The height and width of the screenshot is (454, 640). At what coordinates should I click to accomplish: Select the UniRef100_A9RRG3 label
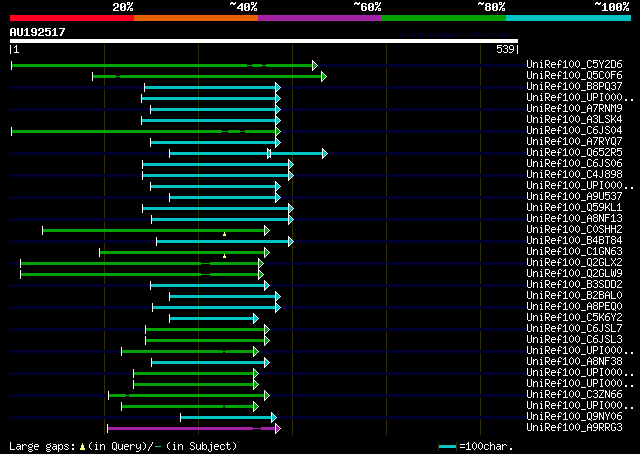(x=574, y=428)
